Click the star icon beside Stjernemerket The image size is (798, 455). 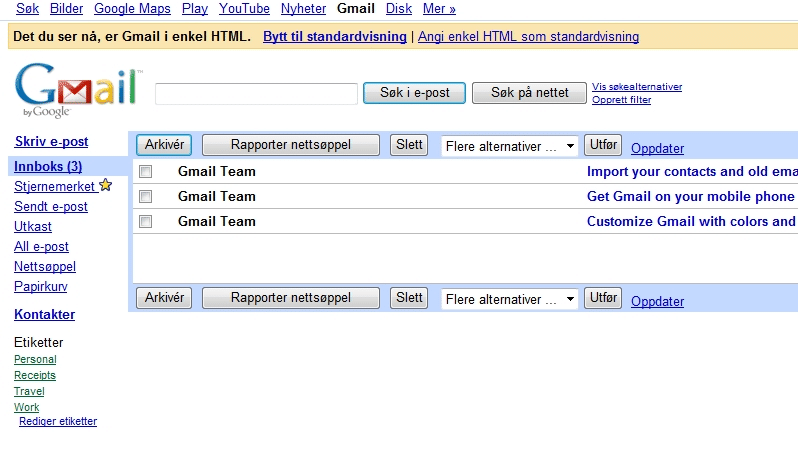click(106, 186)
